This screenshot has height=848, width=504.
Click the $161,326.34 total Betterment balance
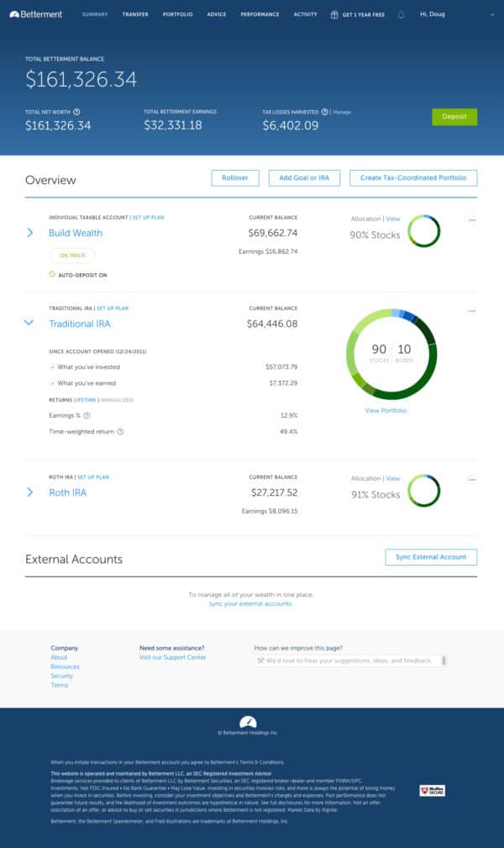point(81,80)
